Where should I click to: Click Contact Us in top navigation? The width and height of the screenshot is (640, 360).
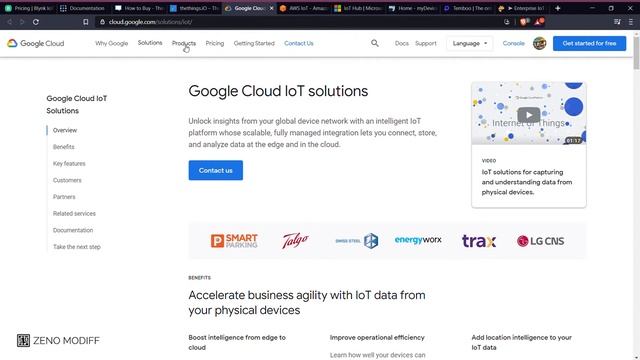pos(299,43)
